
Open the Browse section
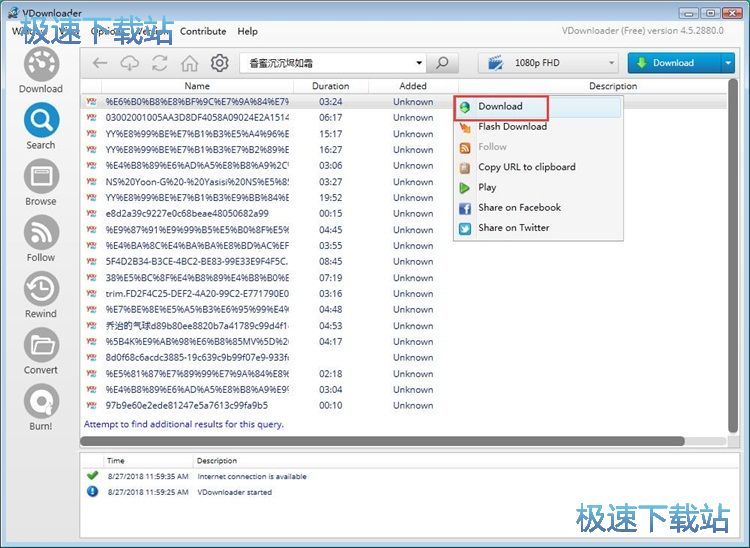pyautogui.click(x=41, y=183)
